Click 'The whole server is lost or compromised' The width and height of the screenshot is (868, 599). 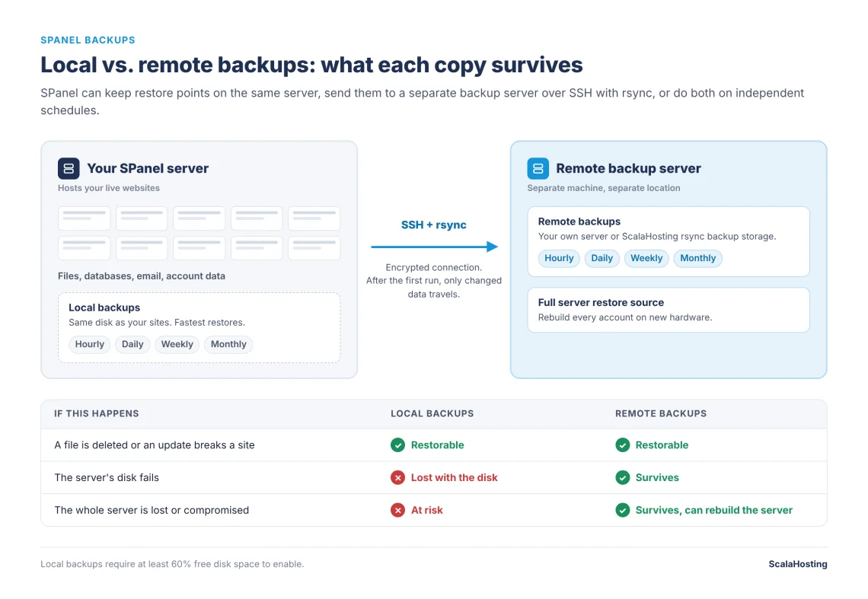152,510
